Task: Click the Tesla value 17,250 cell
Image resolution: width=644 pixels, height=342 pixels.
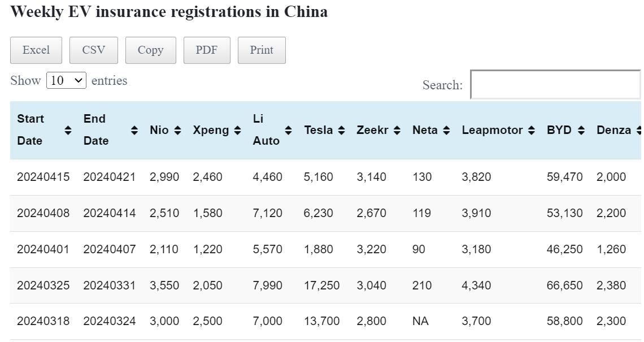Action: [x=321, y=285]
